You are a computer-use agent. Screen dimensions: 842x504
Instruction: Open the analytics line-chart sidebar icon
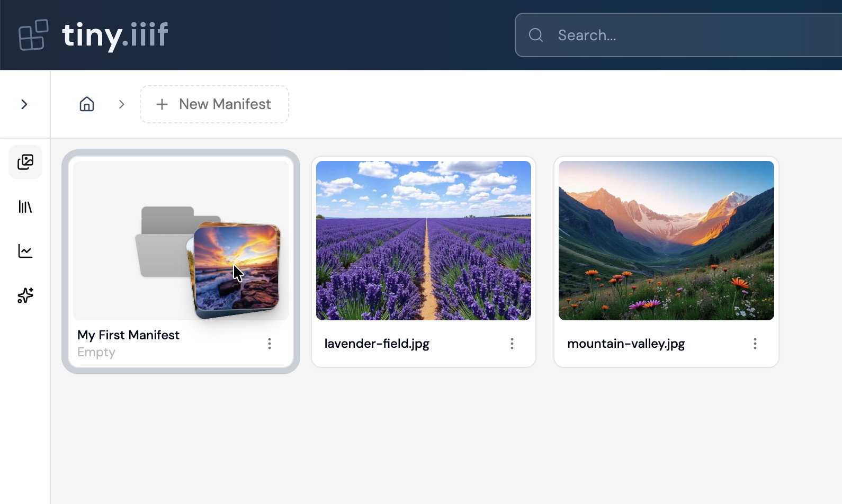(x=25, y=251)
